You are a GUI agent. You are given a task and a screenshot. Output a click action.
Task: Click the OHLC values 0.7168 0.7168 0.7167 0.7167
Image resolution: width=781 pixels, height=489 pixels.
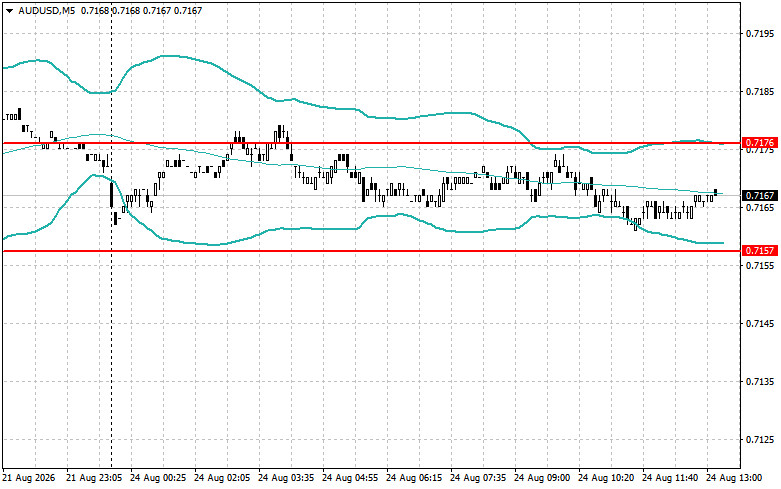click(x=141, y=10)
